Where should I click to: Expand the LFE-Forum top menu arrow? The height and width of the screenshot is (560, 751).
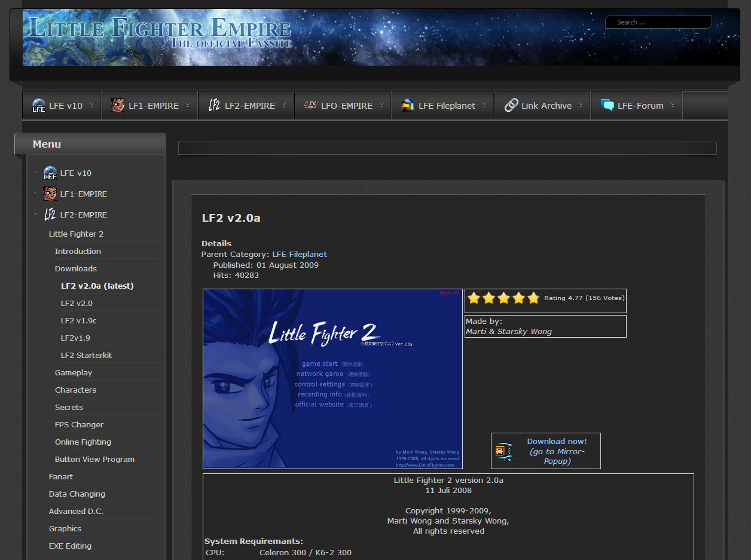[673, 106]
